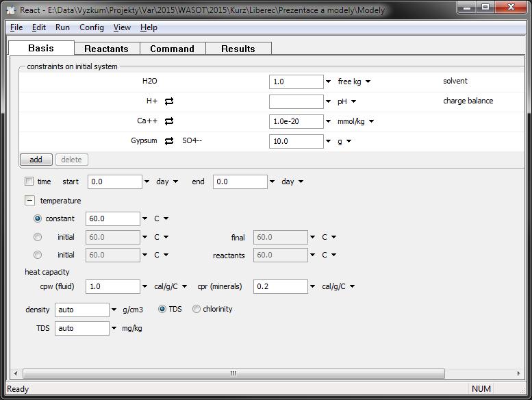The width and height of the screenshot is (532, 400).
Task: Click swap icon next to Gypsum
Action: point(169,141)
